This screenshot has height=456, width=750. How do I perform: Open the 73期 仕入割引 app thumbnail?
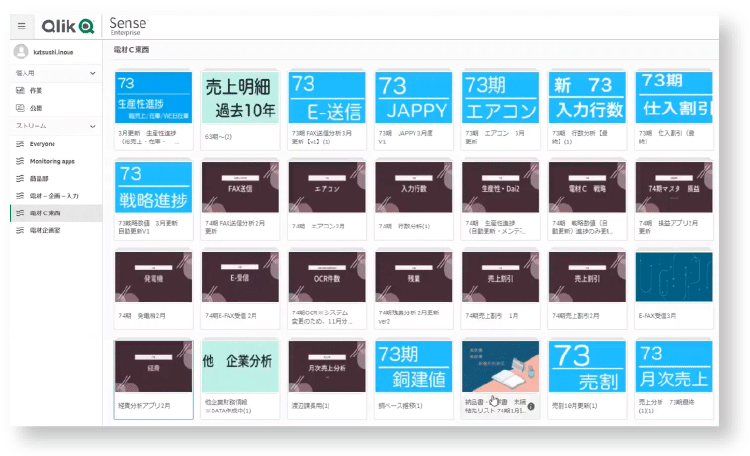[x=674, y=97]
